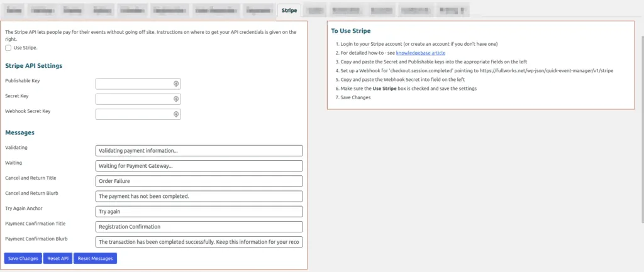
Task: Click the 'To Use Stripe' heading
Action: (x=351, y=31)
